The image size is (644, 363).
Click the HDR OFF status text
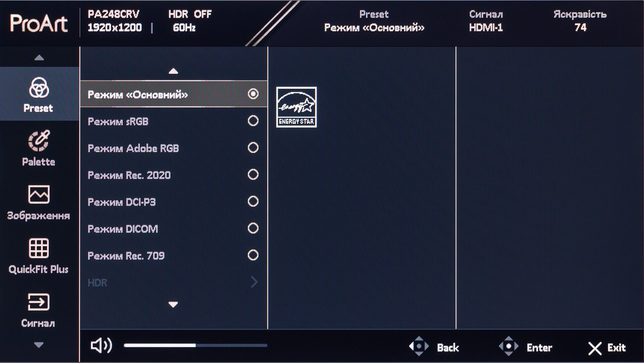click(190, 14)
